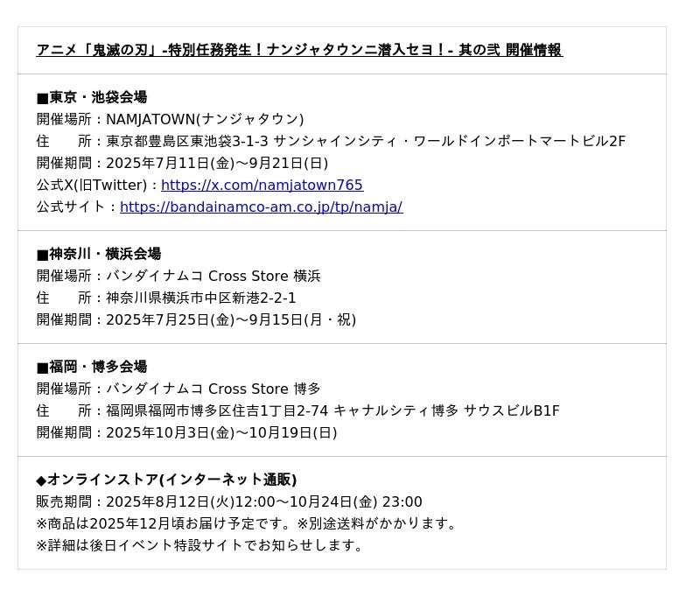Click the 神奈川県横浜市中区新港 address line
This screenshot has height=596, width=700.
[200, 298]
